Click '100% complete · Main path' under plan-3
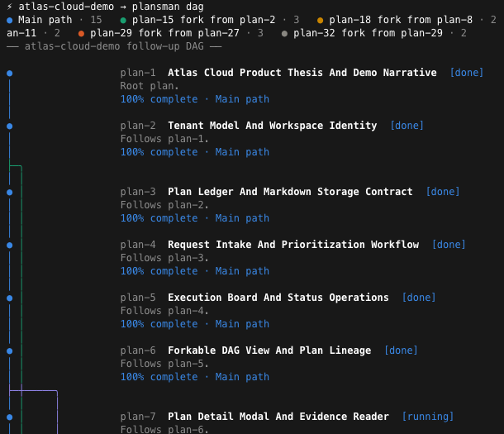This screenshot has width=504, height=434. tap(195, 218)
